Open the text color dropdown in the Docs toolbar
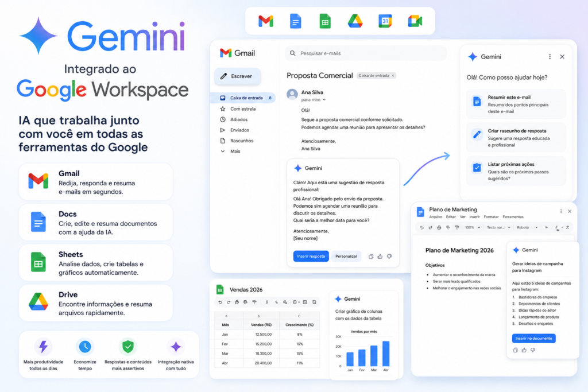The width and height of the screenshot is (588, 392). point(559,227)
